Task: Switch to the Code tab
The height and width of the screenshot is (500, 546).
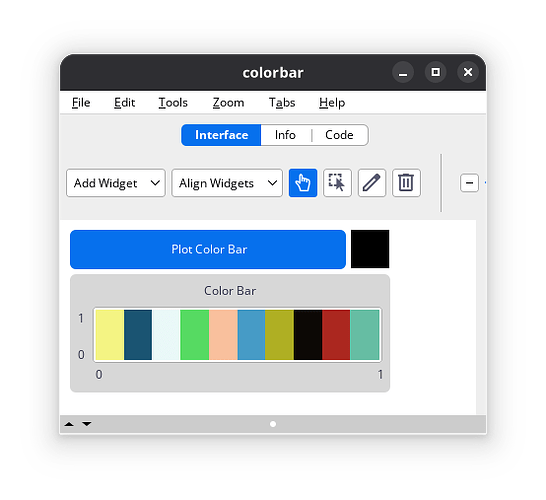Action: tap(339, 135)
